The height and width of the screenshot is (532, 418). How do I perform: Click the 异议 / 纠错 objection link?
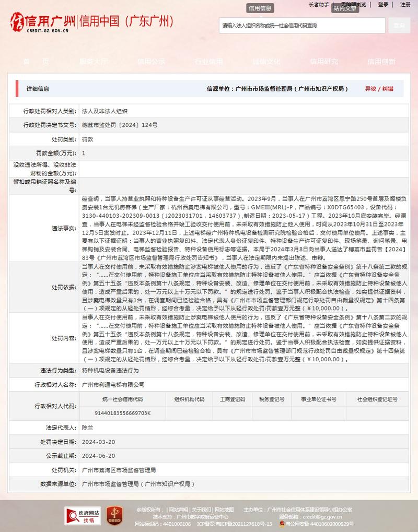pyautogui.click(x=379, y=89)
